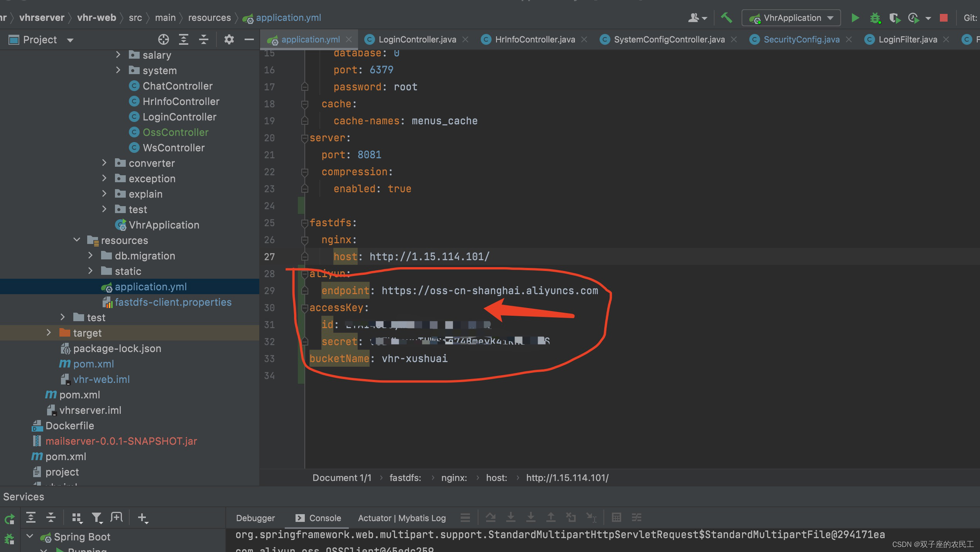Fold the fastdfs block on line 25
Image resolution: width=980 pixels, height=552 pixels.
pyautogui.click(x=304, y=223)
